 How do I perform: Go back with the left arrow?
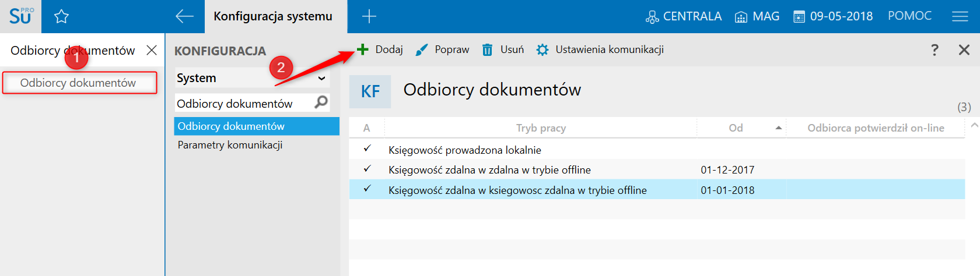[x=184, y=16]
